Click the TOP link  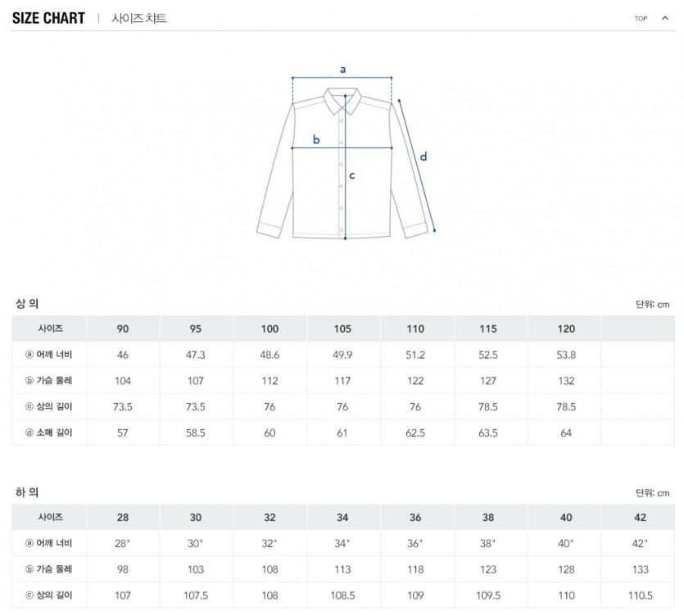641,19
